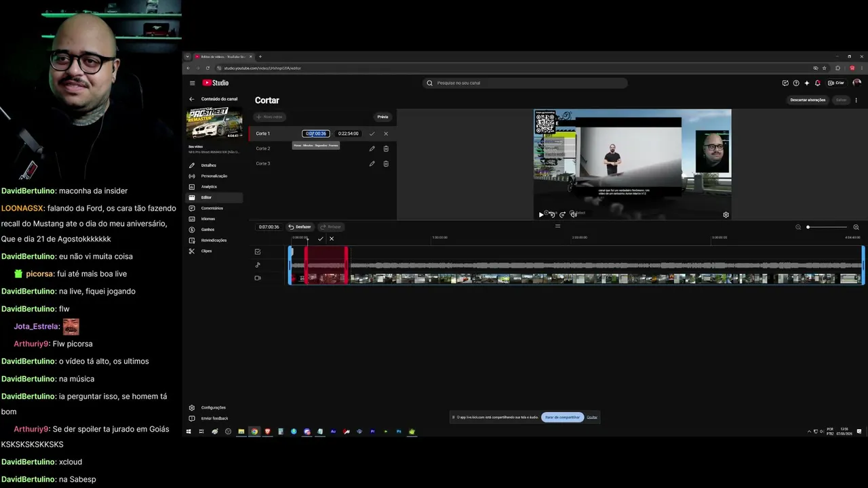Go back to Conteúdo do canal
The image size is (868, 488).
(x=192, y=99)
